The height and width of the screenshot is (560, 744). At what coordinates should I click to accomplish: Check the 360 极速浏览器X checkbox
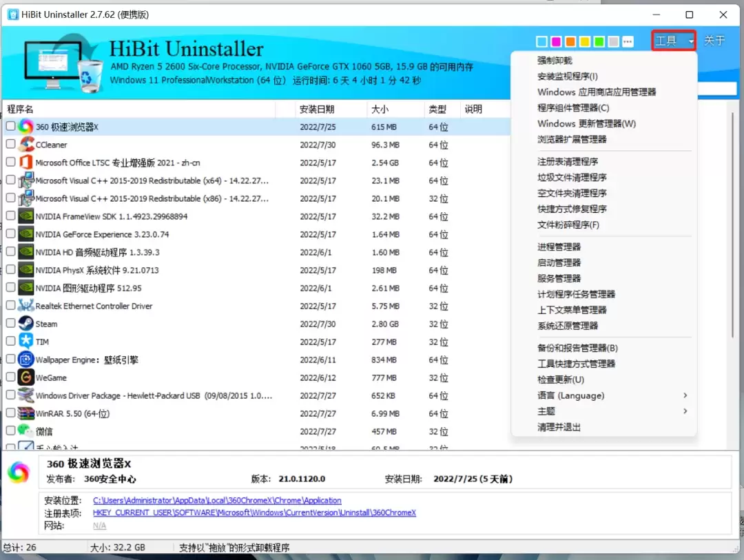[10, 126]
